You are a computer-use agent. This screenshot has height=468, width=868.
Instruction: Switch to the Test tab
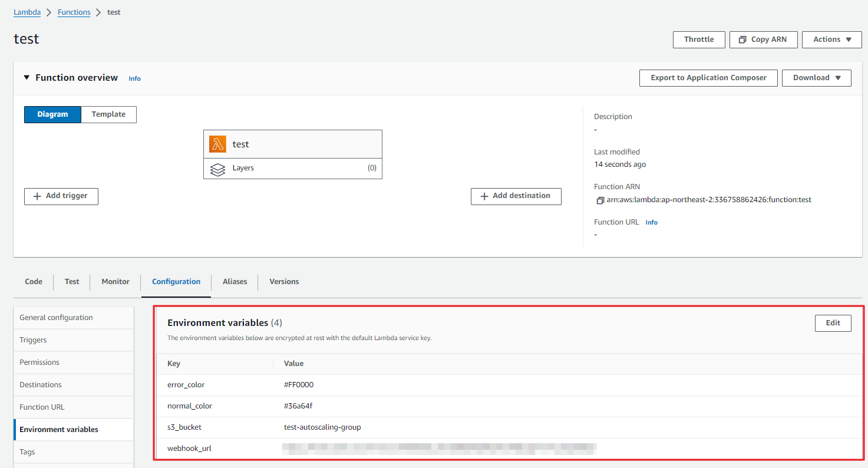click(x=72, y=282)
